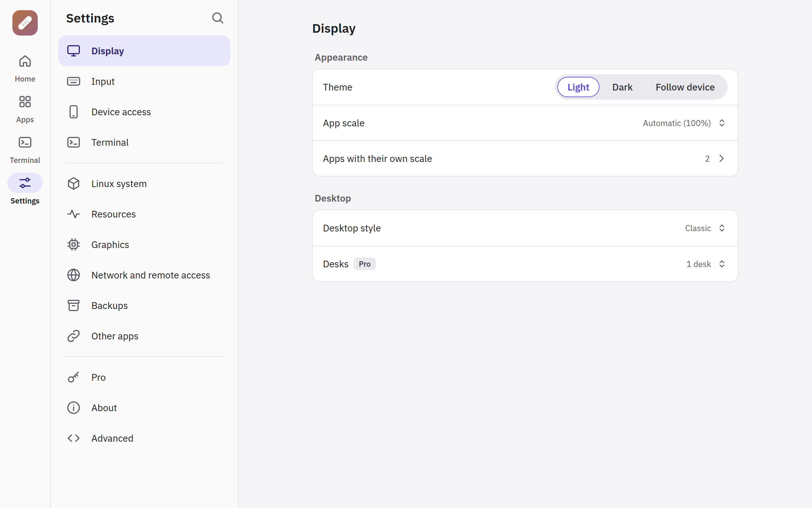This screenshot has width=812, height=508.
Task: Open the Pro settings page
Action: 144,377
